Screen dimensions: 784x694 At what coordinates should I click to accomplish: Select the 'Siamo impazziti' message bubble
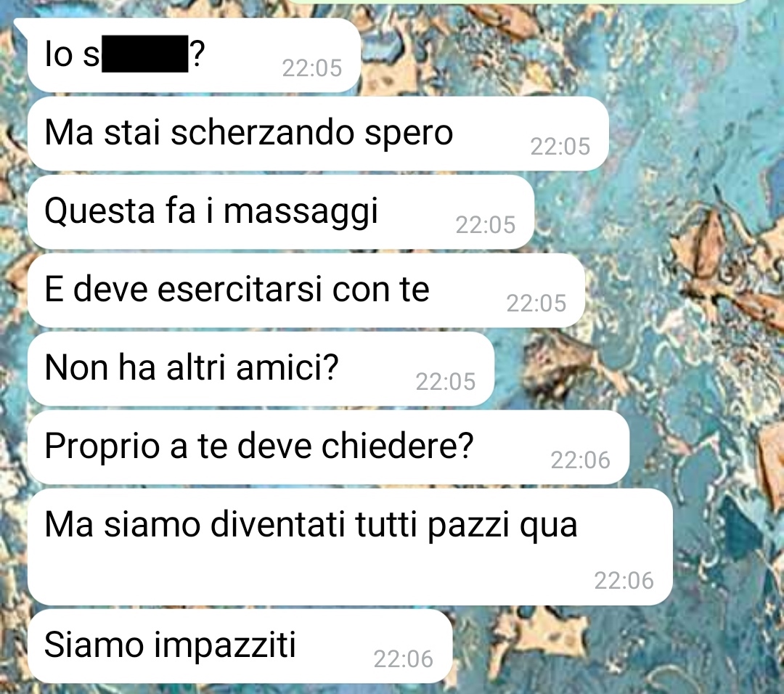coord(240,646)
